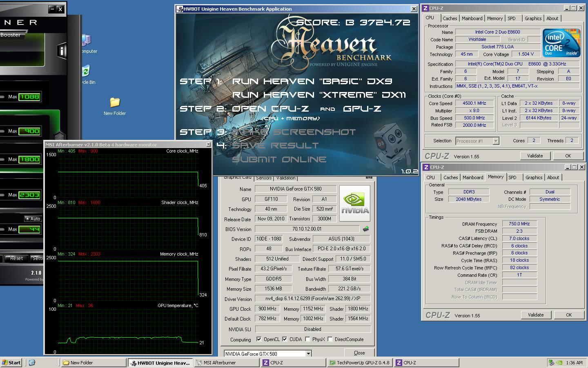Image resolution: width=588 pixels, height=368 pixels.
Task: Select 900 Max core clock field
Action: click(x=29, y=131)
